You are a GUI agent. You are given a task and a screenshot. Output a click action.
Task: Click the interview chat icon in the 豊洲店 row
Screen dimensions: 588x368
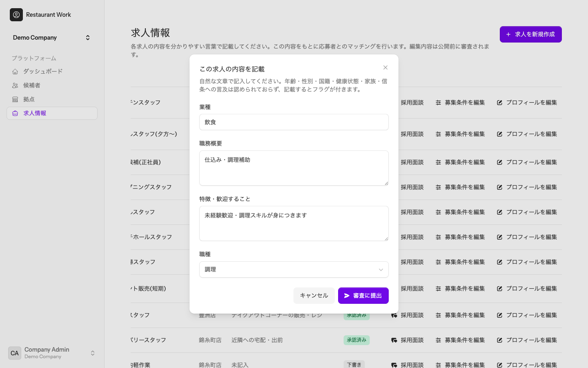[394, 315]
